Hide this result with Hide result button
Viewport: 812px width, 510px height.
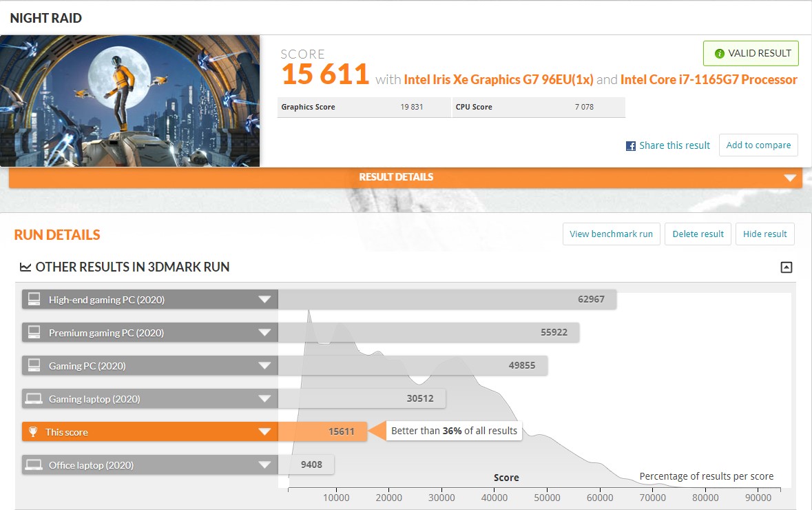coord(764,234)
